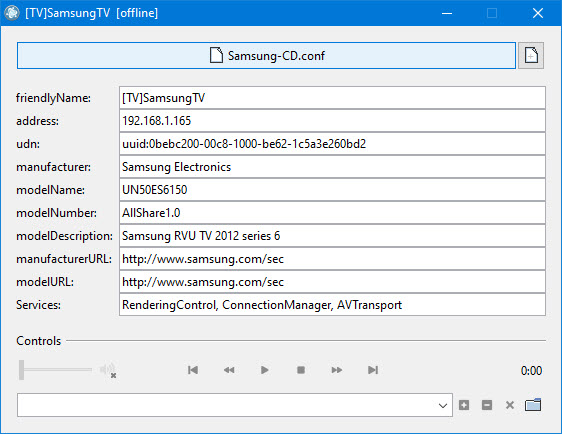Skip to previous track

(193, 370)
